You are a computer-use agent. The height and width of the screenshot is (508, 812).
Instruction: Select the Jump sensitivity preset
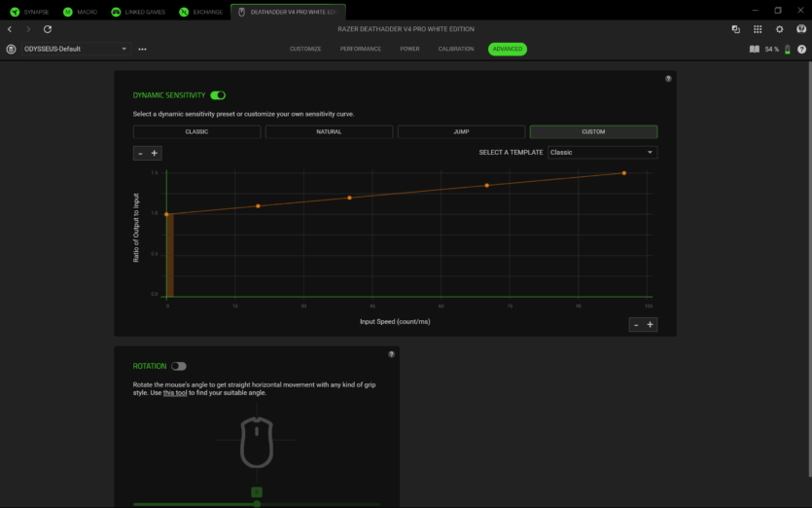[x=461, y=131]
